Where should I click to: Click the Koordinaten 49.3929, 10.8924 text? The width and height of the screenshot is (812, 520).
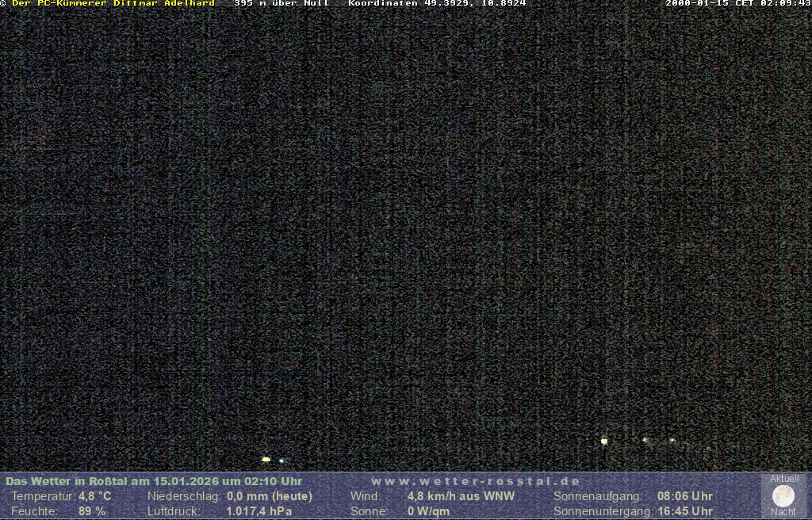point(437,3)
